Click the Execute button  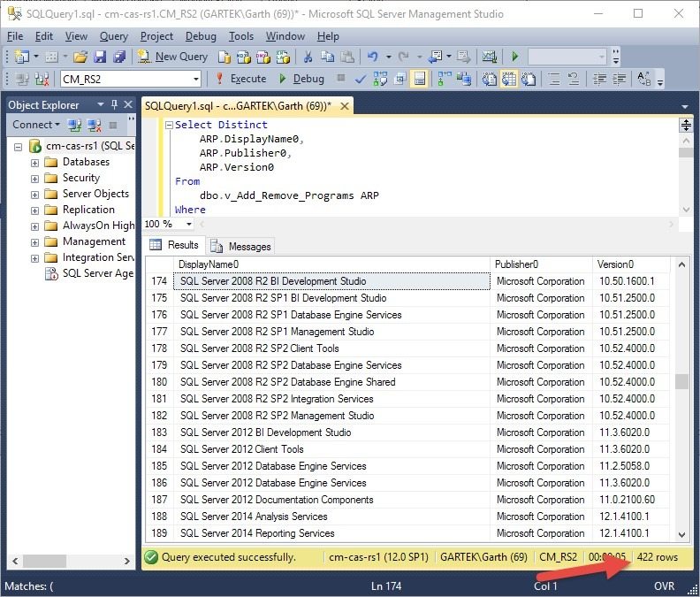(241, 79)
